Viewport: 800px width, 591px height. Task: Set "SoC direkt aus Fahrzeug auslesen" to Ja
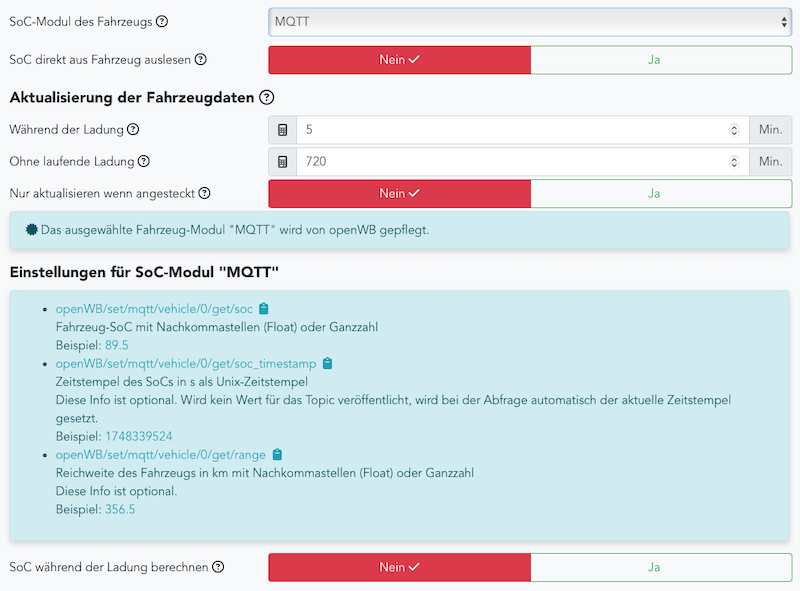pyautogui.click(x=660, y=60)
